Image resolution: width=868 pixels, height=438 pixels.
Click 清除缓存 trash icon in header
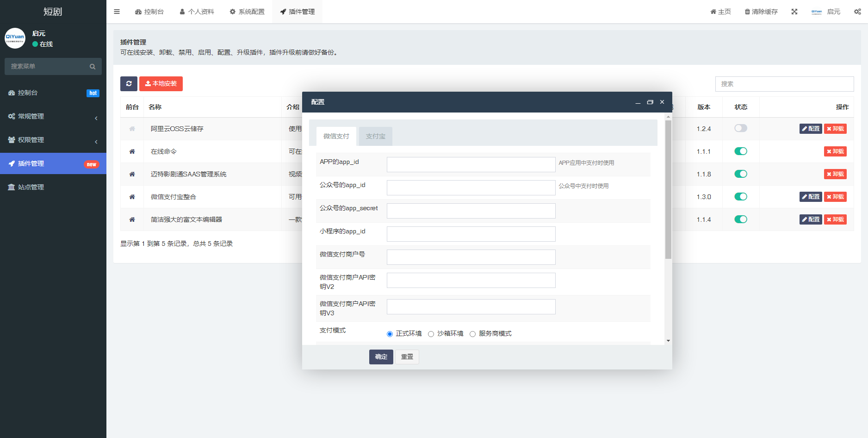[747, 12]
